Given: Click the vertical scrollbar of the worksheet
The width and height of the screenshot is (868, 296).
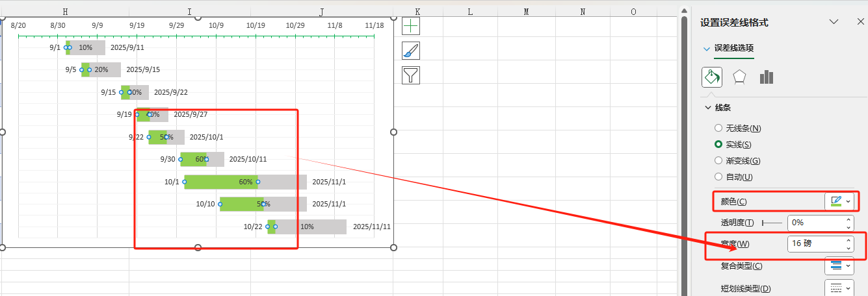Looking at the screenshot, I should (684, 156).
